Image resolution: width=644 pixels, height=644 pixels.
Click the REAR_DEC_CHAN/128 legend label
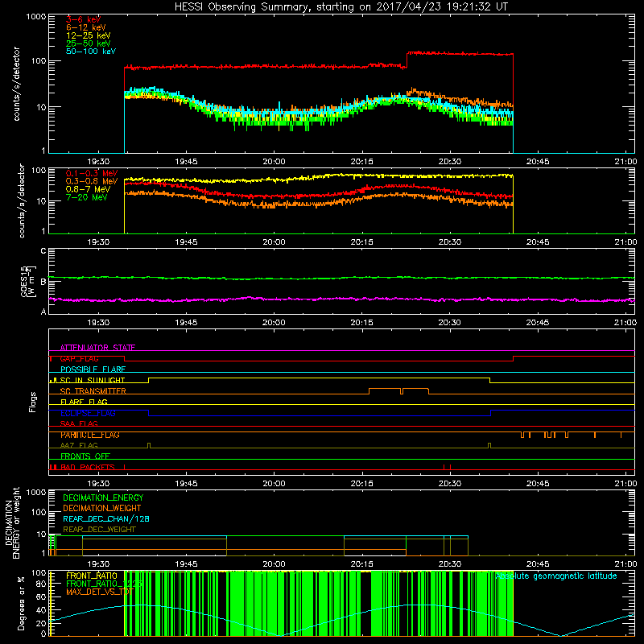pyautogui.click(x=106, y=518)
